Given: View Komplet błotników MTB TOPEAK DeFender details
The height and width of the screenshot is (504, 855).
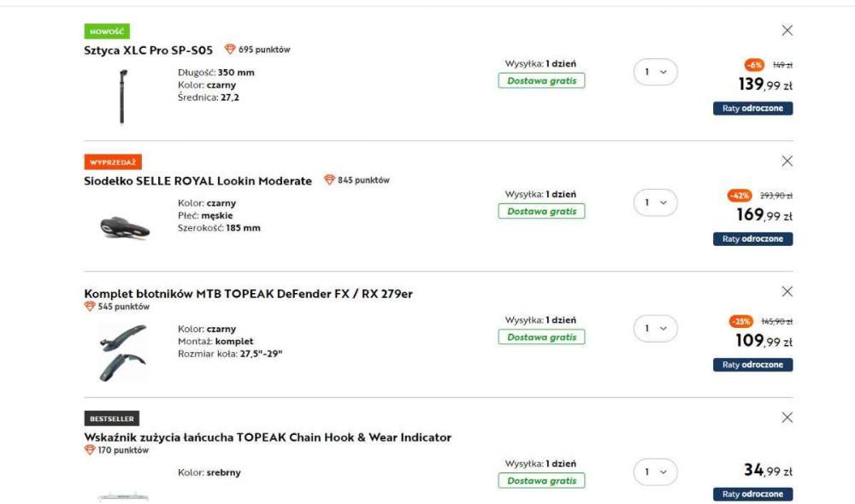Looking at the screenshot, I should 248,294.
